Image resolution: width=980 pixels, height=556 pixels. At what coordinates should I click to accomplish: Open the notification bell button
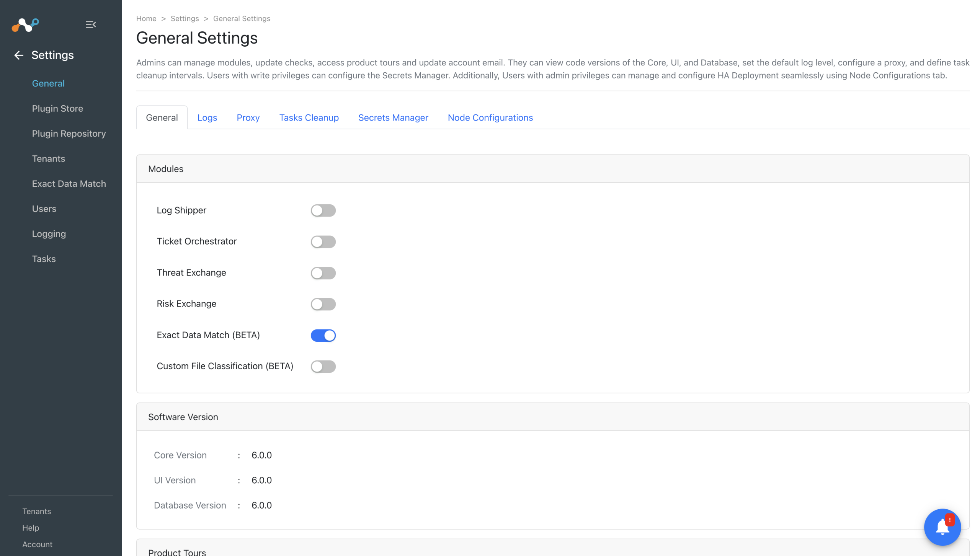(x=942, y=527)
